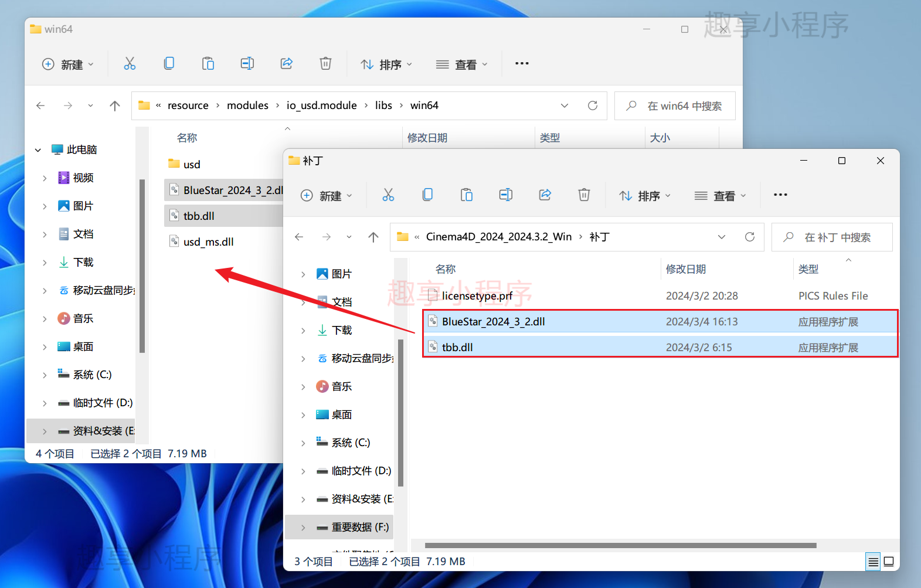Select BlueStar_2024_3_2.dll in 补丁 window
This screenshot has width=921, height=588.
coord(660,321)
